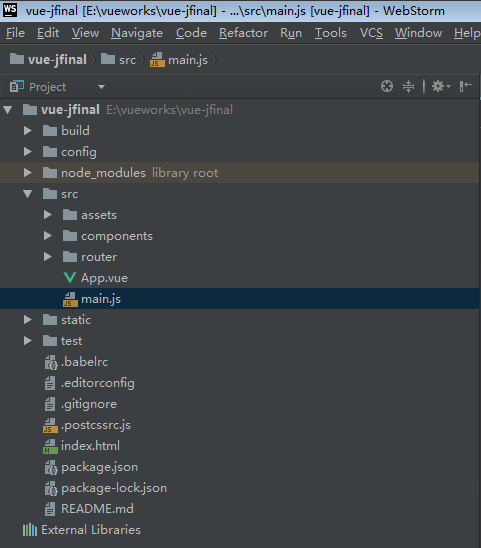Screen dimensions: 481x548
Task: Expand the assets folder arrow
Action: (x=48, y=215)
